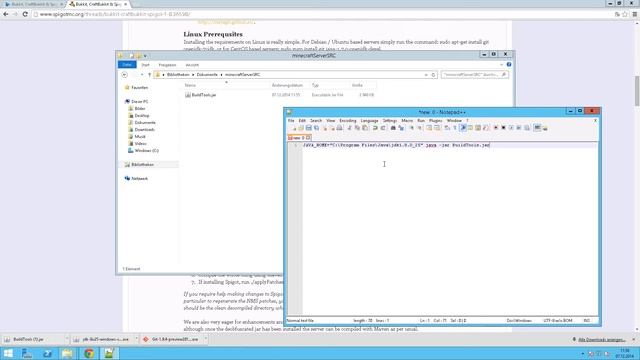The image size is (640, 360).
Task: Click the Save All icon in Notepad++
Action: (x=316, y=128)
